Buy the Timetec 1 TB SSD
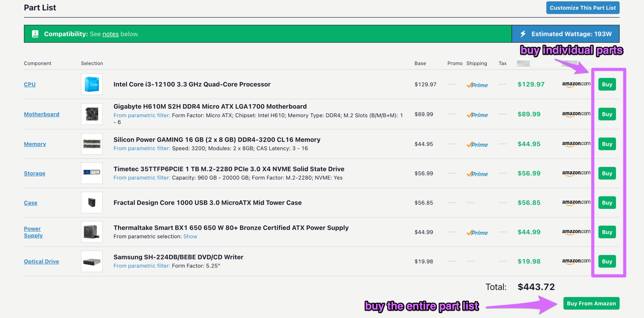Viewport: 644px width, 318px height. [607, 173]
